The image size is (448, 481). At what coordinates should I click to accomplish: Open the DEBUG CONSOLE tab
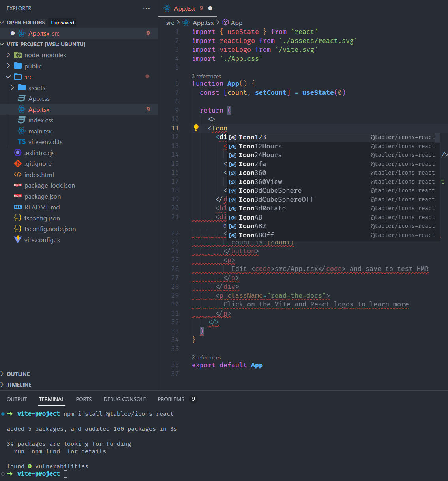tap(125, 399)
